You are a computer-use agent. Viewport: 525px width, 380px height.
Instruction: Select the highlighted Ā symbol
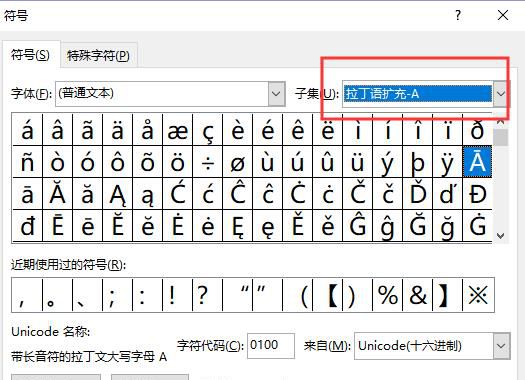coord(477,162)
